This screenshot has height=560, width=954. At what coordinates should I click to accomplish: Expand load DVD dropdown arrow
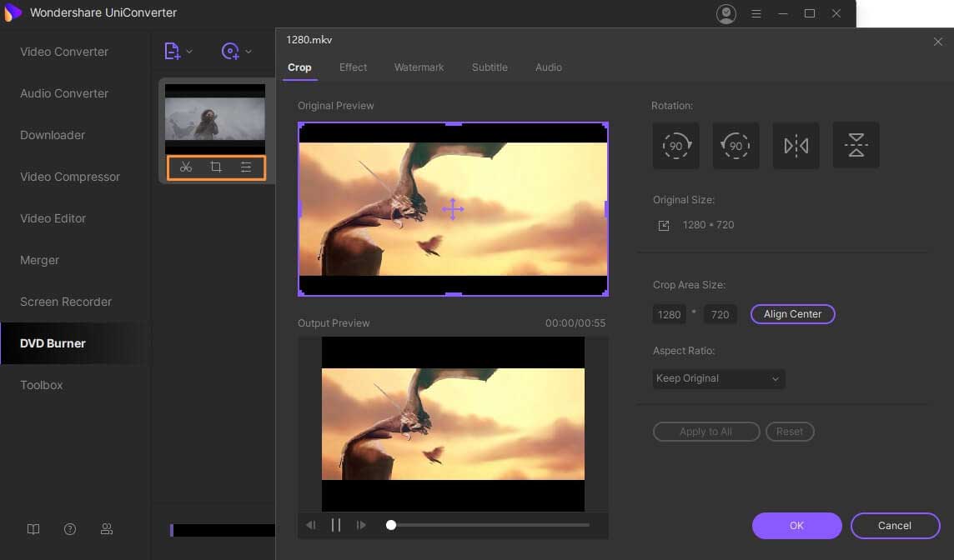pos(249,52)
